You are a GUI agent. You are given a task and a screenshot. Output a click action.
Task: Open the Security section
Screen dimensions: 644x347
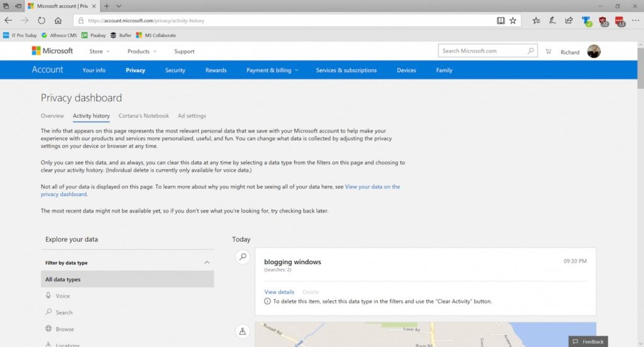point(175,70)
